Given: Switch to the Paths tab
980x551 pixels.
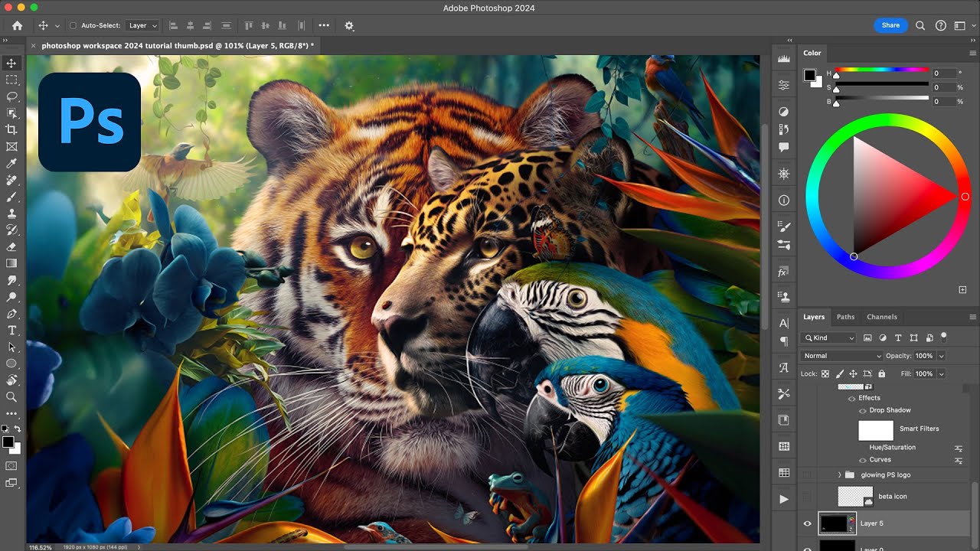Looking at the screenshot, I should click(x=845, y=317).
